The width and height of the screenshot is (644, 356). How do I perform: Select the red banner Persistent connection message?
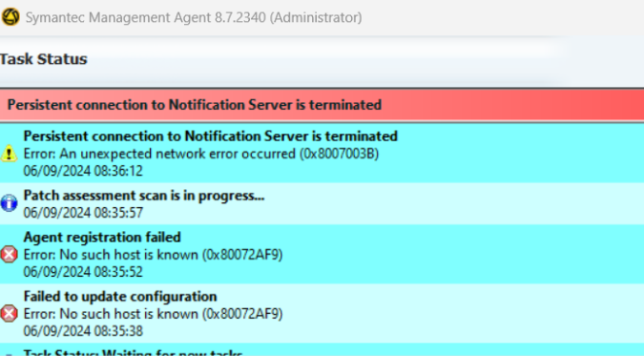pyautogui.click(x=322, y=105)
